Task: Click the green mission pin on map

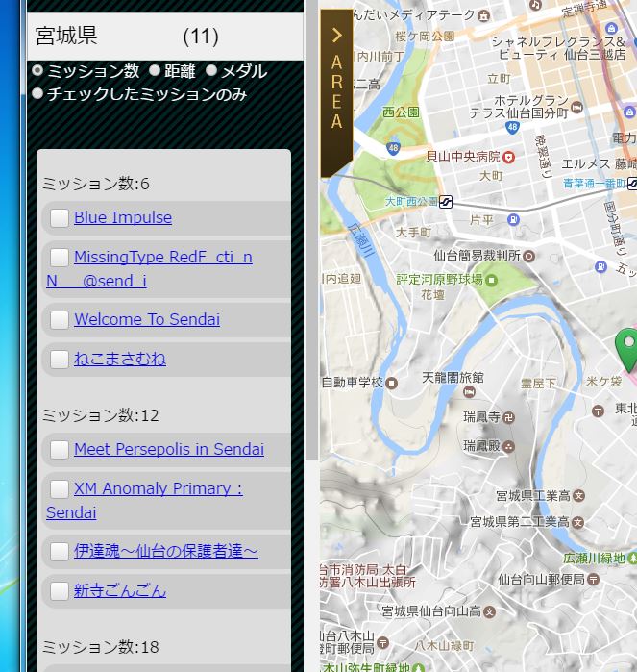Action: click(628, 349)
